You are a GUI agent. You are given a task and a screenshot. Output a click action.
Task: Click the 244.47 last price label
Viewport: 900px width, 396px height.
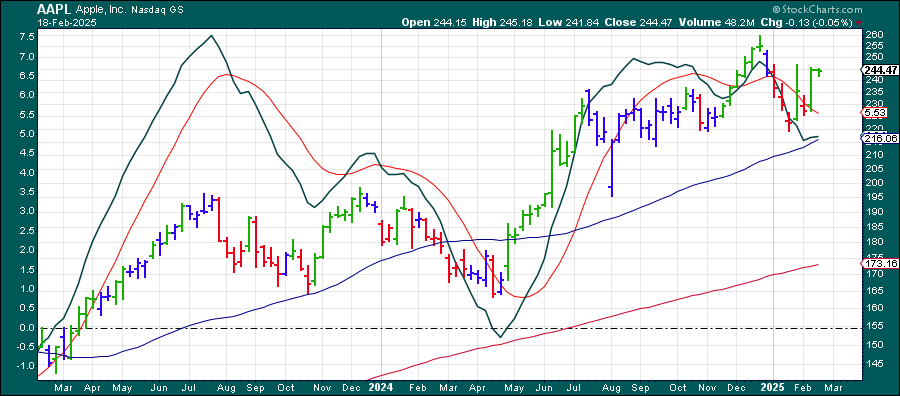(x=879, y=70)
